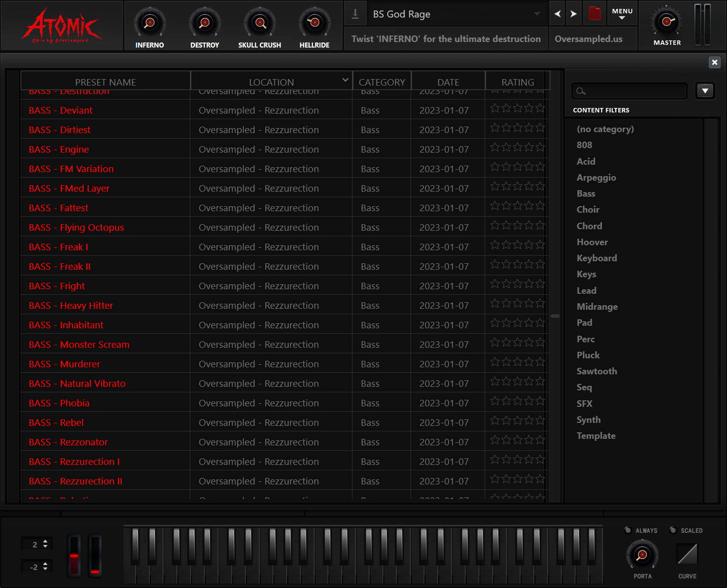The image size is (727, 588).
Task: Filter presets by 808 category
Action: point(584,145)
